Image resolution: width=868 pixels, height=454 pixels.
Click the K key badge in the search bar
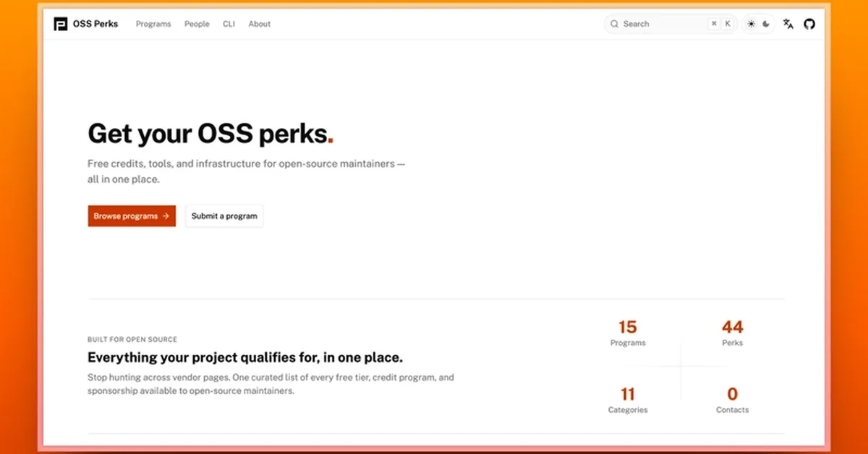(x=728, y=23)
